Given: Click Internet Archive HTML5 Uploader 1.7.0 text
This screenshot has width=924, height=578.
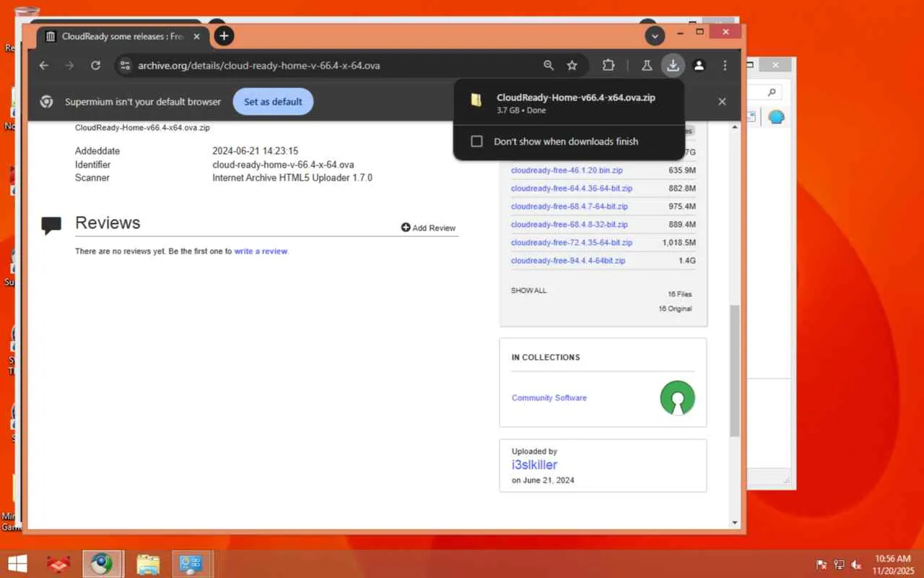Looking at the screenshot, I should coord(292,178).
